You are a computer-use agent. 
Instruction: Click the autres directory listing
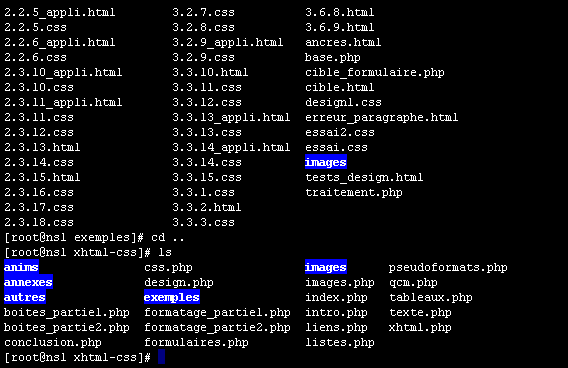25,297
